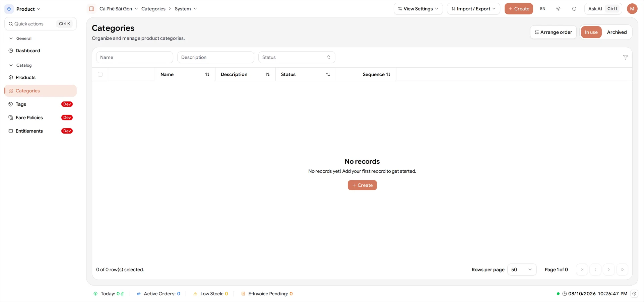Click the refresh icon in header
644x302 pixels.
coord(574,9)
